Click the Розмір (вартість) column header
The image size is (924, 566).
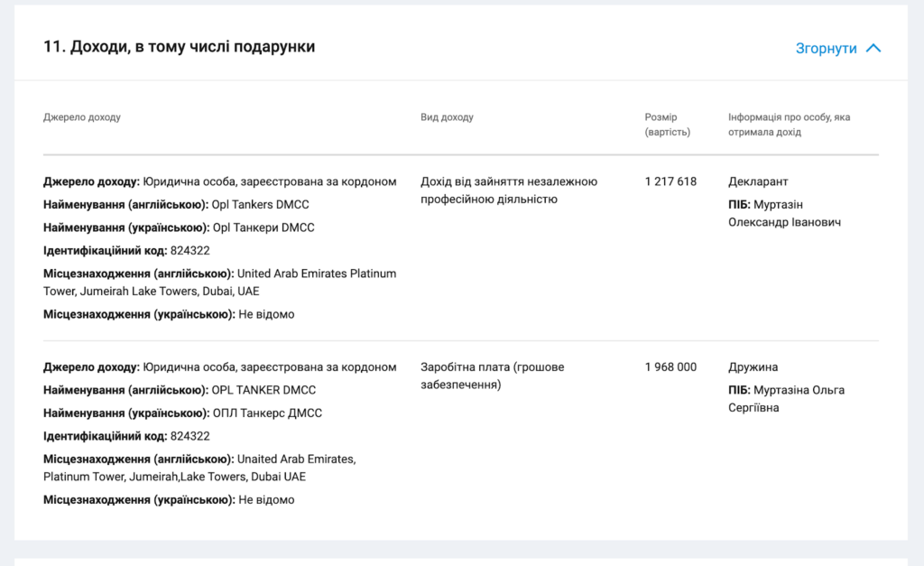click(x=667, y=125)
